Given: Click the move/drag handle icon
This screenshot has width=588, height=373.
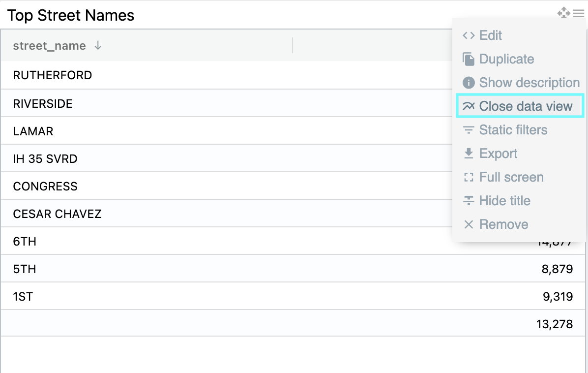Looking at the screenshot, I should [x=563, y=13].
